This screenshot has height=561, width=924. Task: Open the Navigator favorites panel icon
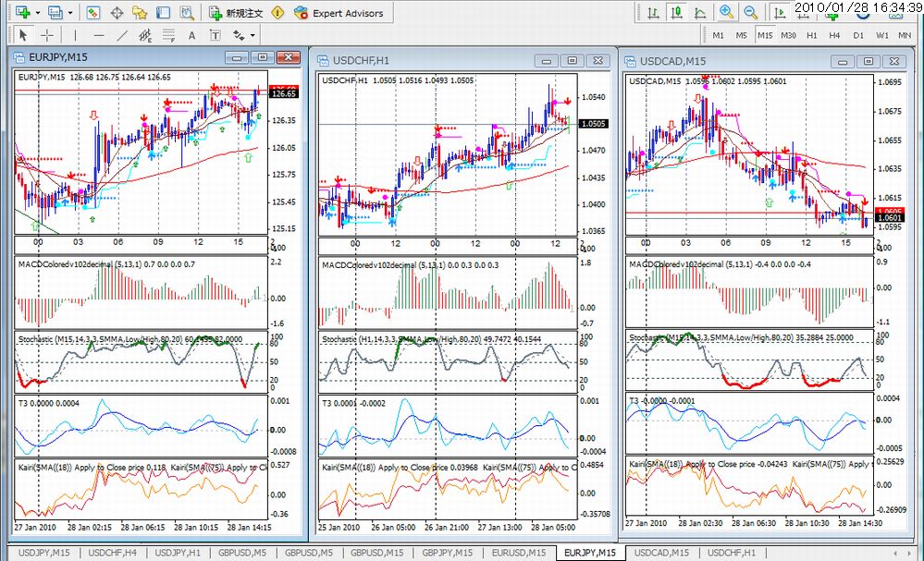click(141, 12)
